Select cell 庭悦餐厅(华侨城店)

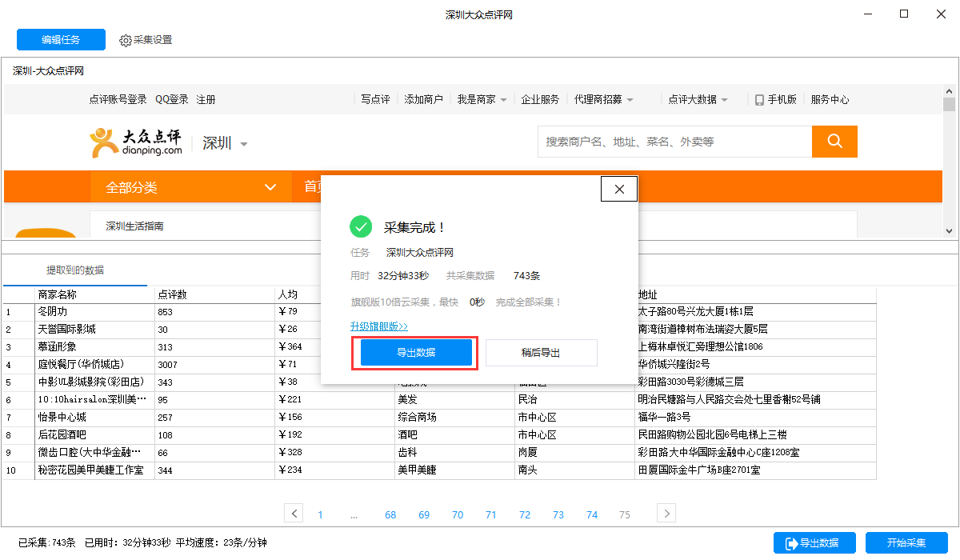[94, 364]
